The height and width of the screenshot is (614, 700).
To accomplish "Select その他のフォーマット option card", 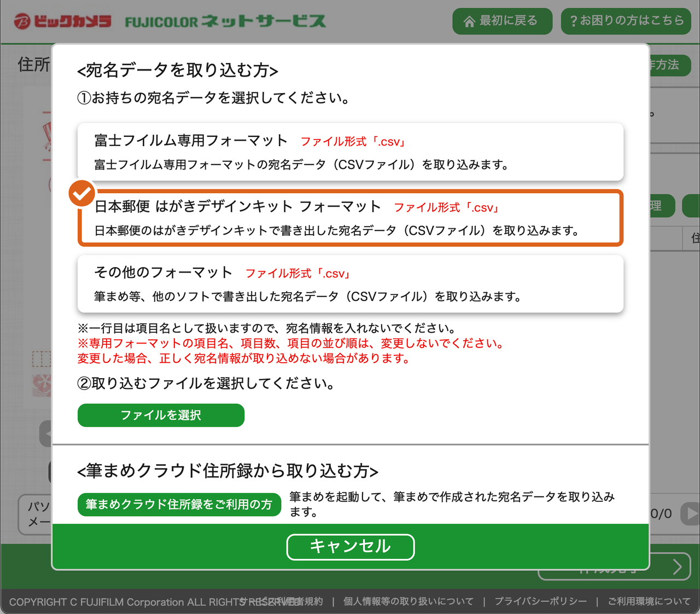I will coord(350,283).
